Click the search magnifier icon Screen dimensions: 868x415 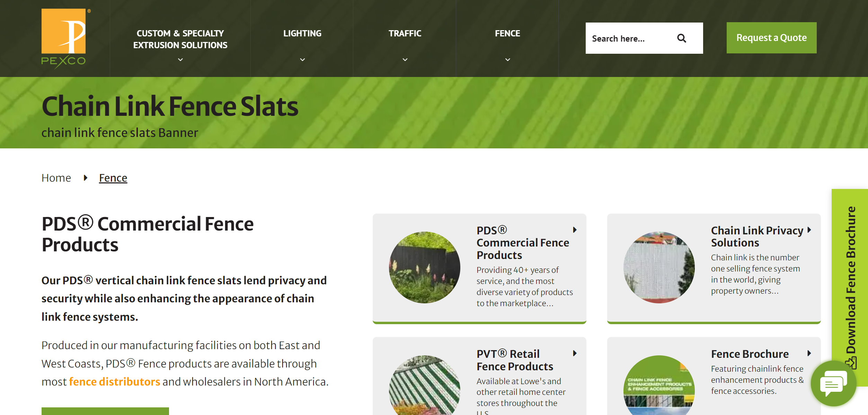point(681,38)
